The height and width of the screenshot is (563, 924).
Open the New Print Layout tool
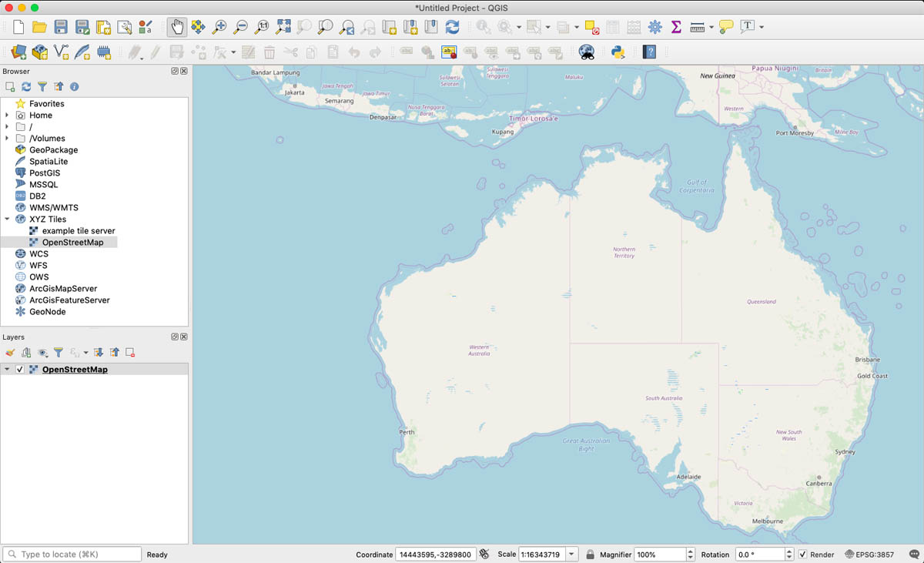[102, 27]
